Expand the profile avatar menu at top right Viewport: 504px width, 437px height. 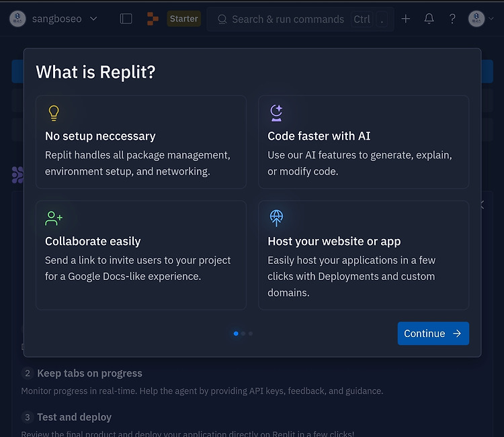[480, 19]
